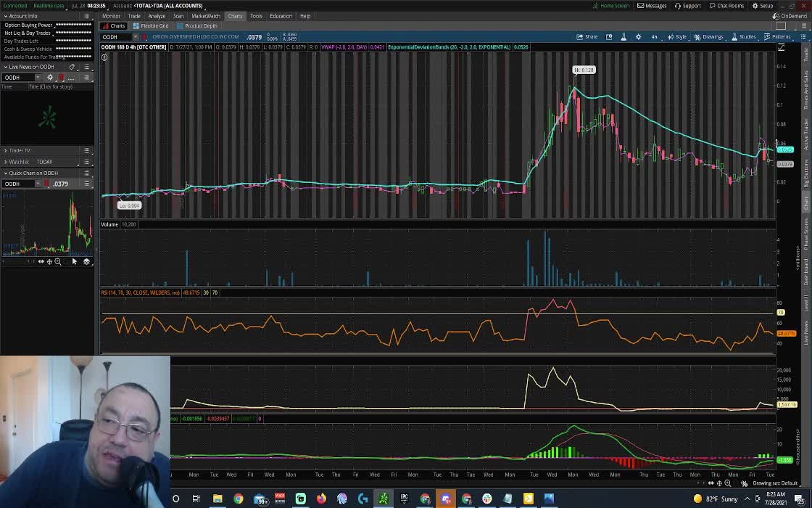Open the 4h timeframe dropdown
The height and width of the screenshot is (508, 812).
pyautogui.click(x=654, y=37)
